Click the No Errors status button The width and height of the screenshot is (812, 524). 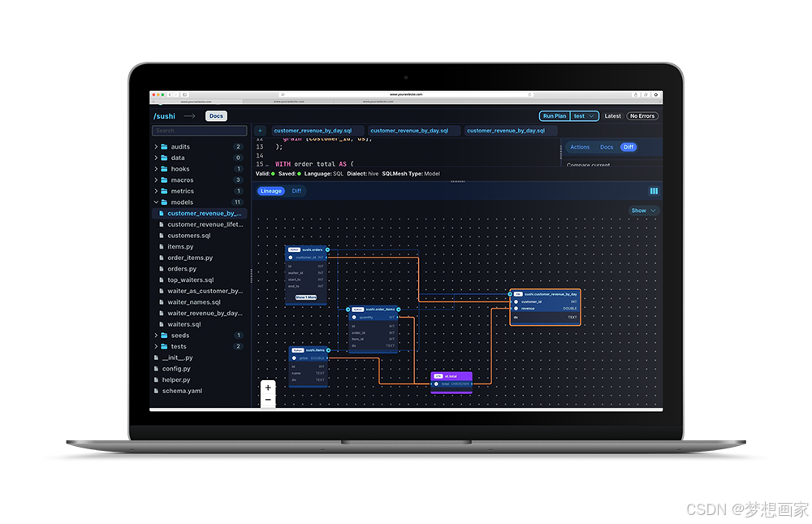tap(642, 116)
